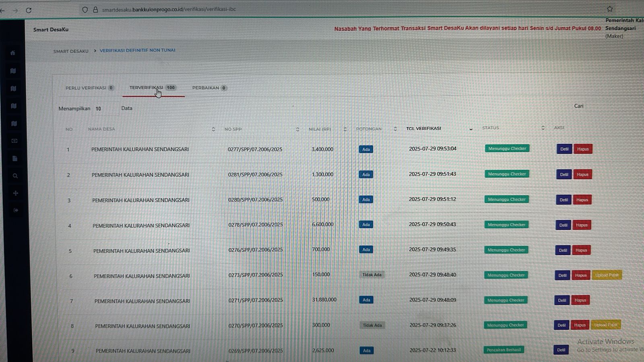Click the Verifikasi Definitif Non Tunai breadcrumb
The width and height of the screenshot is (644, 362).
click(138, 50)
